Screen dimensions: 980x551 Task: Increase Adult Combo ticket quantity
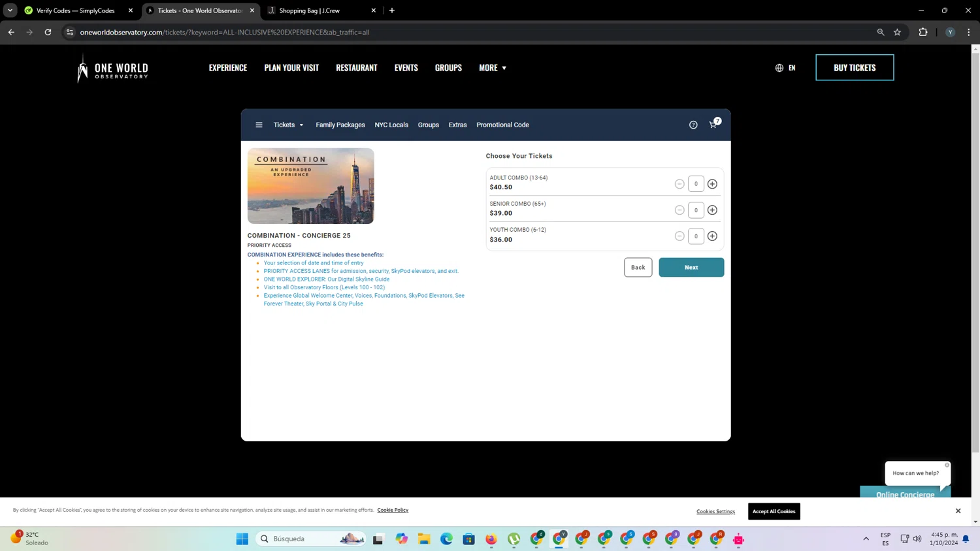tap(712, 184)
